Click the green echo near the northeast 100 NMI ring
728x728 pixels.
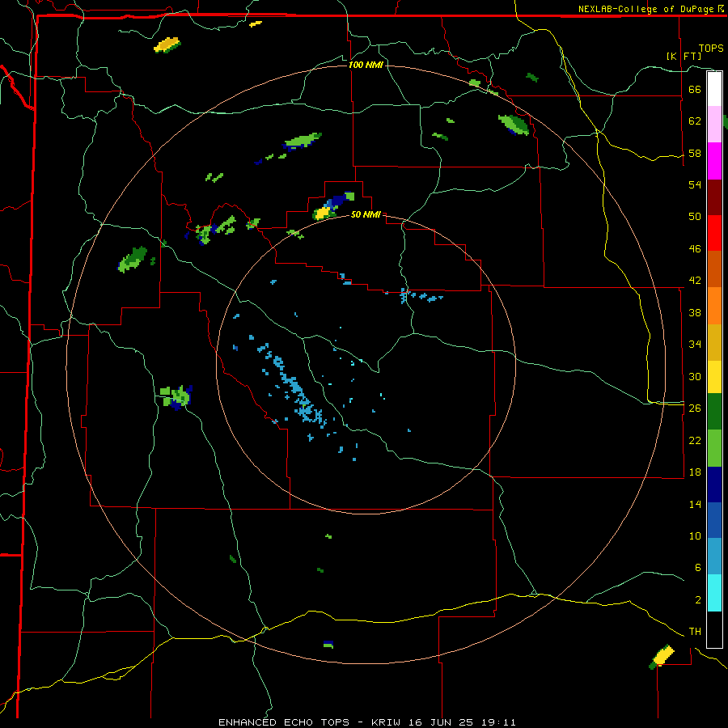point(514,125)
